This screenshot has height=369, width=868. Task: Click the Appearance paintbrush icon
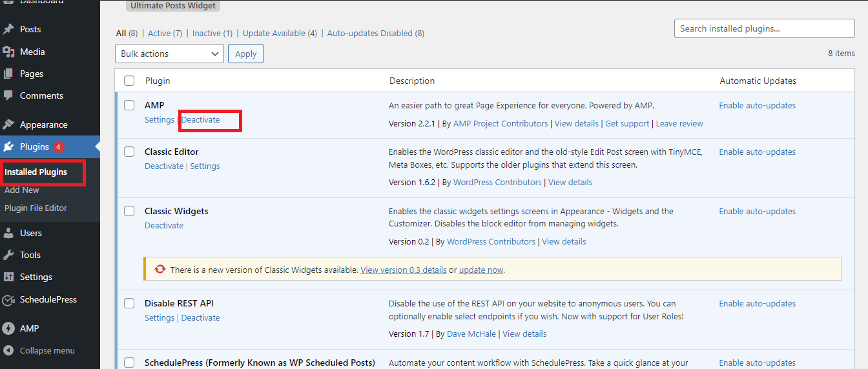click(8, 125)
